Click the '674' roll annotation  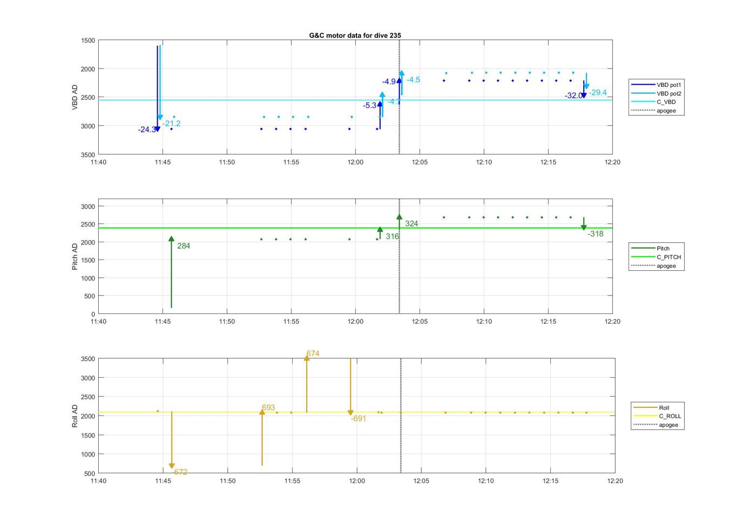pos(313,353)
